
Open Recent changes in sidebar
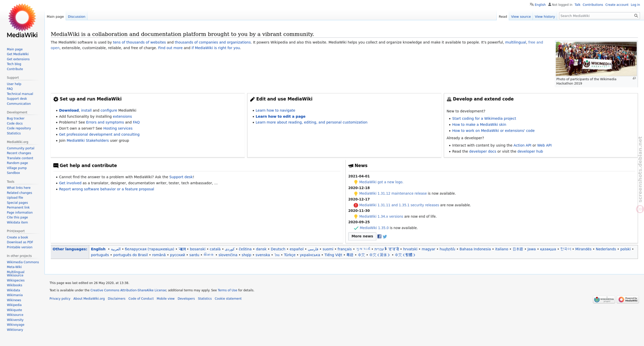(19, 153)
